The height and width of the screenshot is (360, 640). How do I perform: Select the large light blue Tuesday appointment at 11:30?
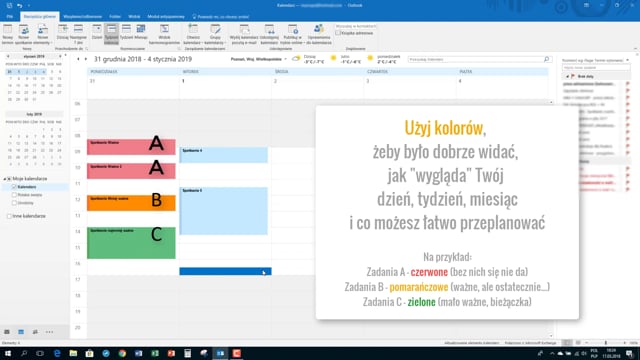223,211
